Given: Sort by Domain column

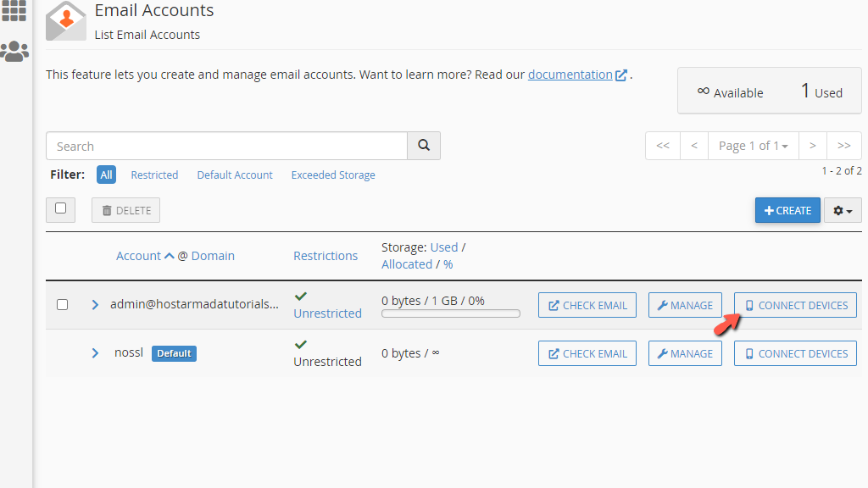Looking at the screenshot, I should coord(213,256).
